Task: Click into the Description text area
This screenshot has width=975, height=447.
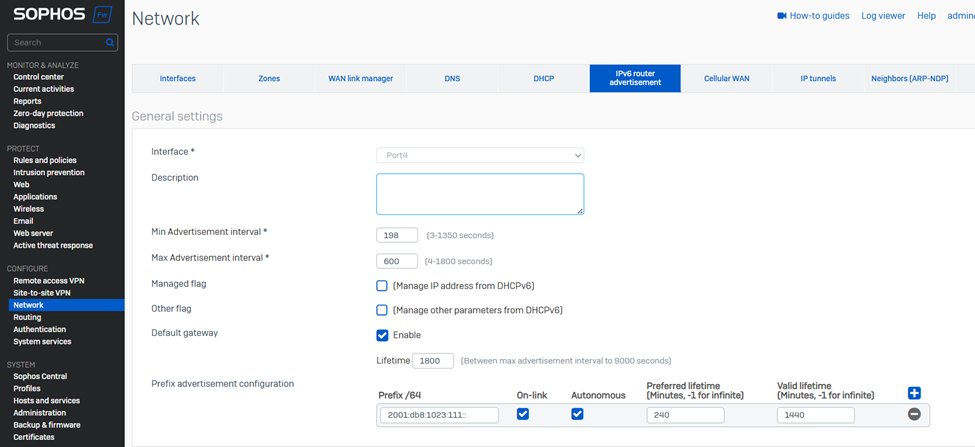Action: tap(480, 194)
